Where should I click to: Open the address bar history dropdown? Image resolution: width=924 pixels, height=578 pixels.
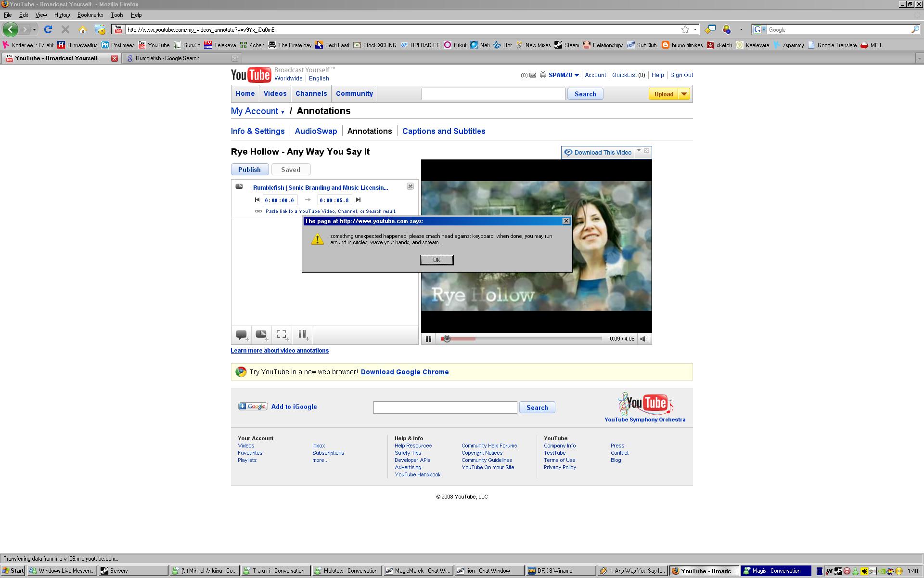pos(695,29)
